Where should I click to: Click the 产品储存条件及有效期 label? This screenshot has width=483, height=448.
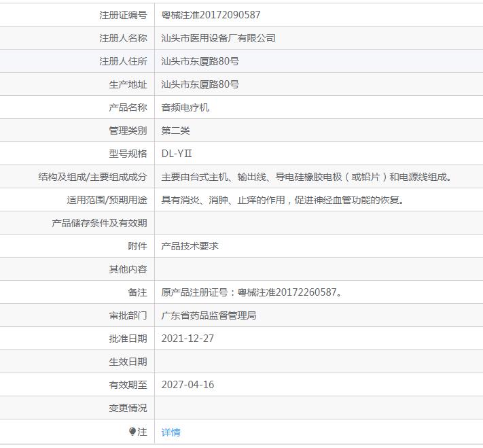tap(99, 223)
